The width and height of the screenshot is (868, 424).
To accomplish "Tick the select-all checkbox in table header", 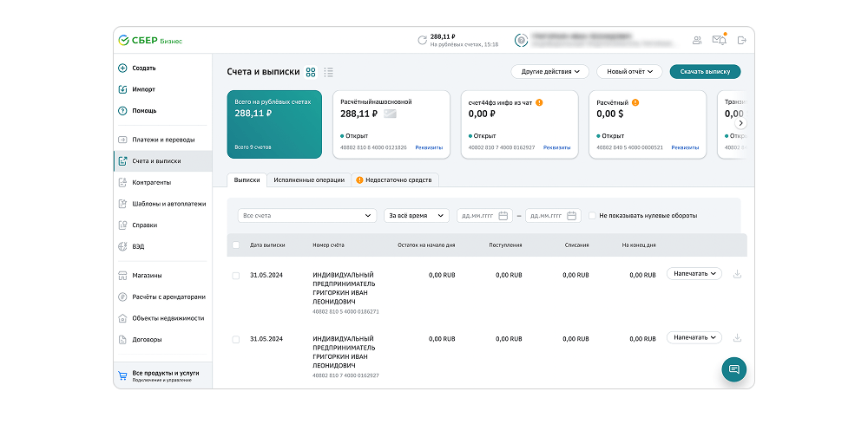I will tap(236, 245).
